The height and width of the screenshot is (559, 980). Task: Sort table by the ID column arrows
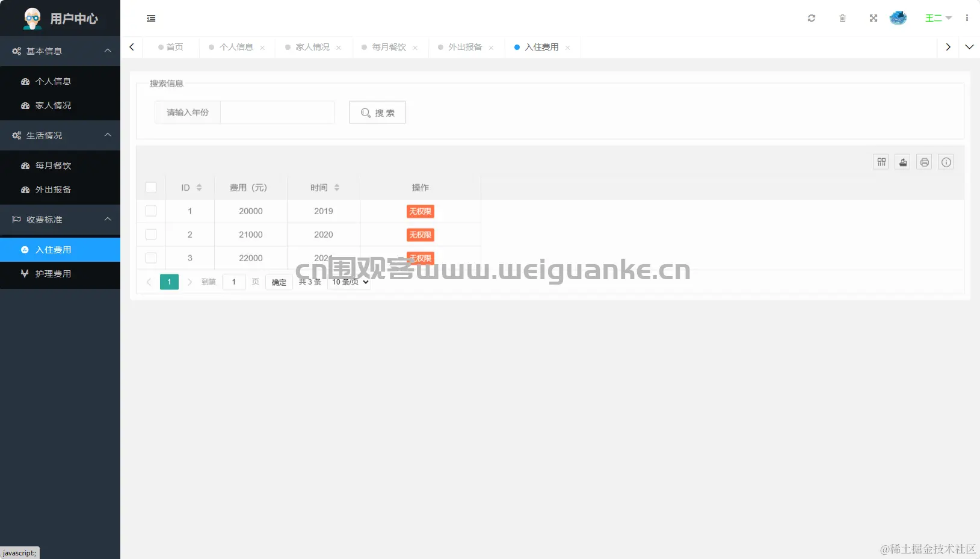(x=199, y=188)
